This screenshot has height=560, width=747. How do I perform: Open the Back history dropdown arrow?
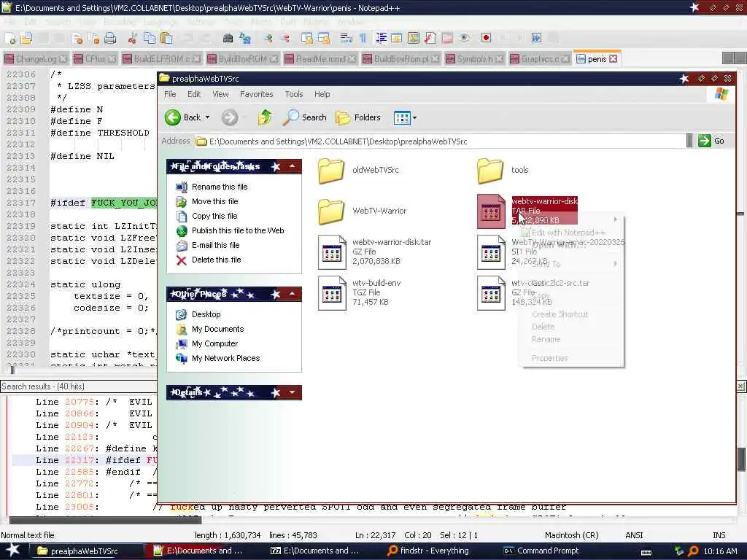click(207, 117)
